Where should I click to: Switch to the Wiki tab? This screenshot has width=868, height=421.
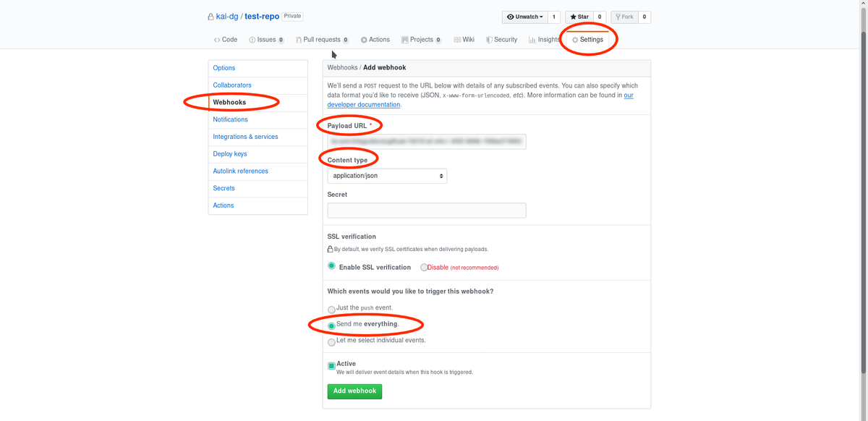[464, 40]
